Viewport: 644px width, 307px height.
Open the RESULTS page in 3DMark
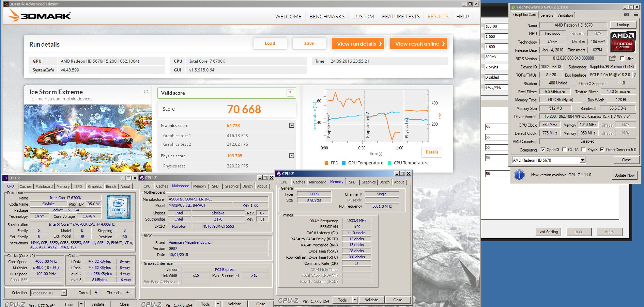pos(438,16)
